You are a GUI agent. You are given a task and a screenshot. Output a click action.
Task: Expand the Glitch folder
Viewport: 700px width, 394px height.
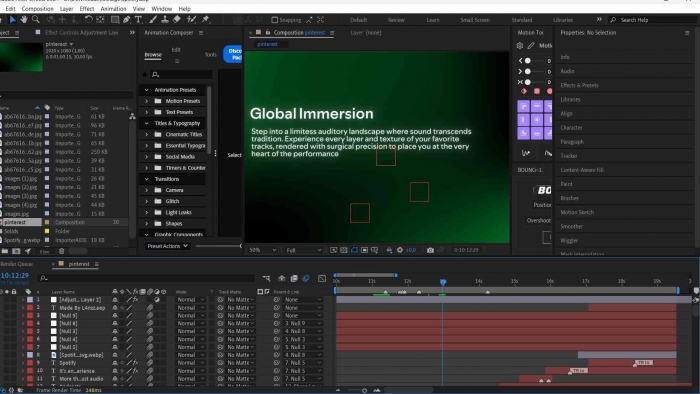click(x=146, y=202)
